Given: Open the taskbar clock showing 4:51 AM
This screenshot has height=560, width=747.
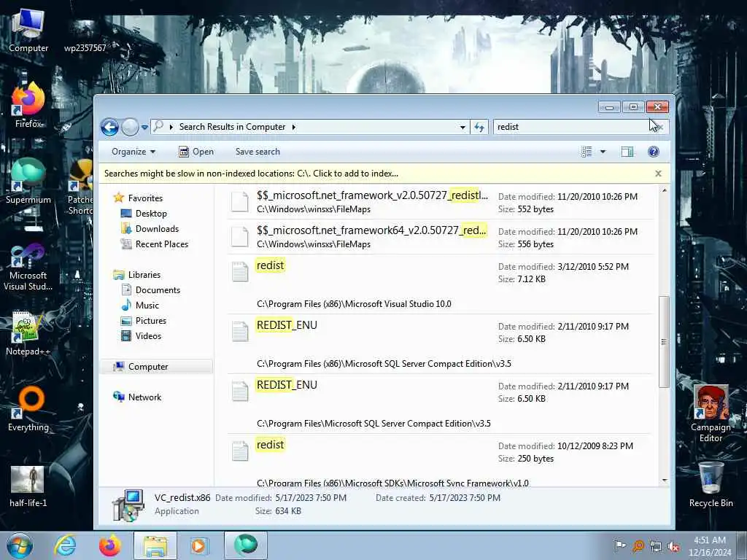Looking at the screenshot, I should pos(710,546).
